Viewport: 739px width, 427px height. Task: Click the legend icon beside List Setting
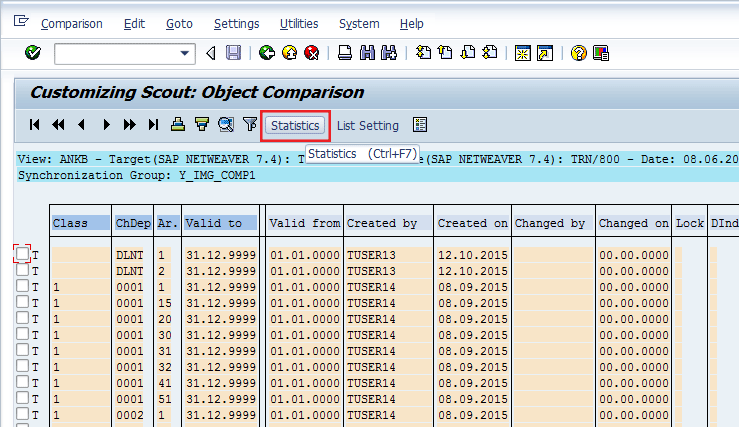click(x=420, y=125)
